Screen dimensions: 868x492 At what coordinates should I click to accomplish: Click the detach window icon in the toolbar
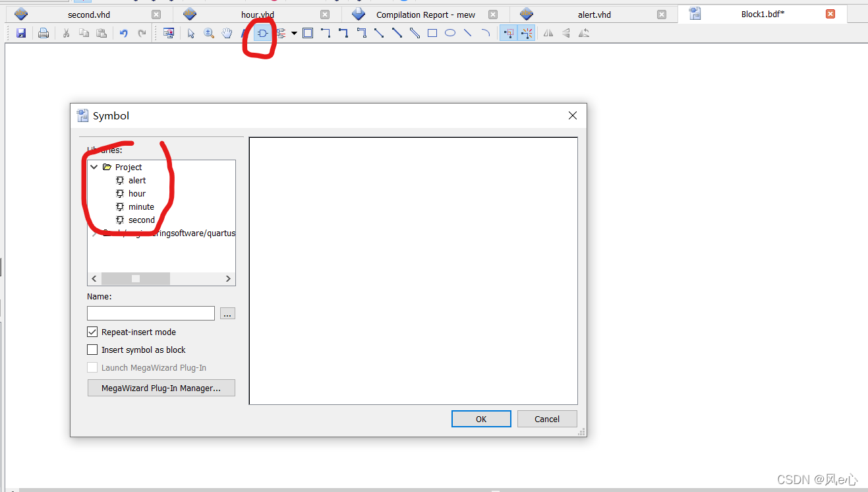point(169,33)
